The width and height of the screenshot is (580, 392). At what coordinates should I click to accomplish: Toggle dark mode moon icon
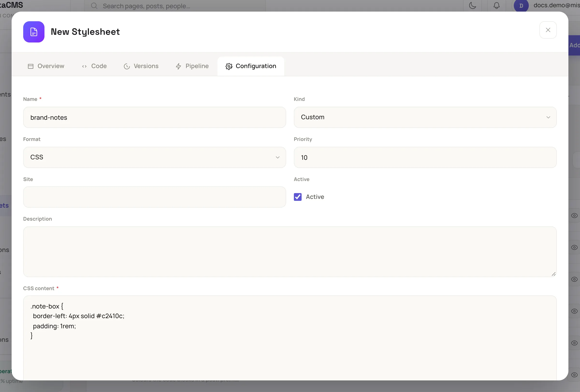472,6
